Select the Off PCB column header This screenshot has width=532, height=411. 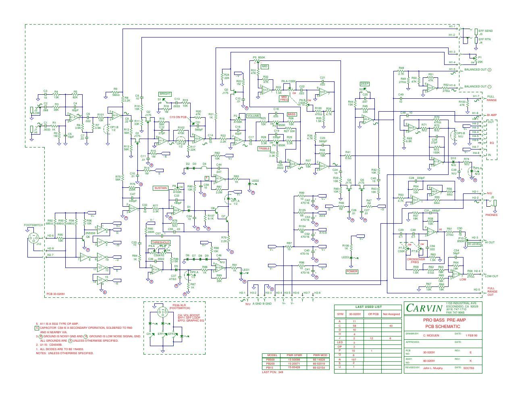pyautogui.click(x=374, y=314)
